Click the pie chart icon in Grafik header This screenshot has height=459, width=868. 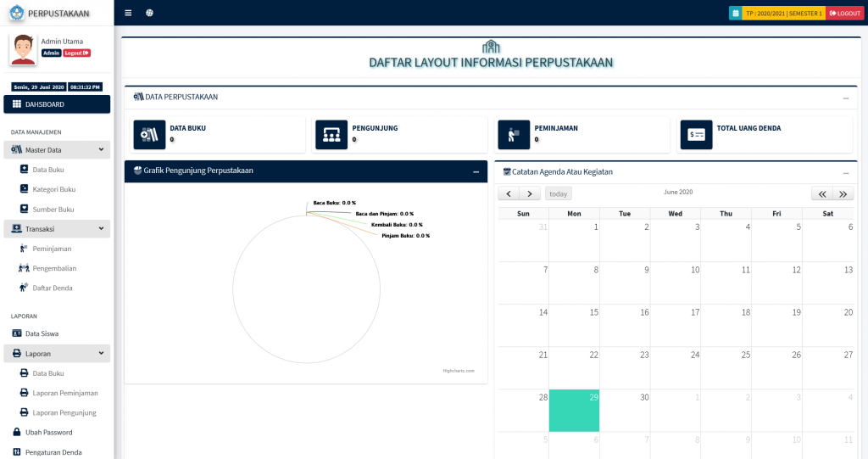coord(138,171)
